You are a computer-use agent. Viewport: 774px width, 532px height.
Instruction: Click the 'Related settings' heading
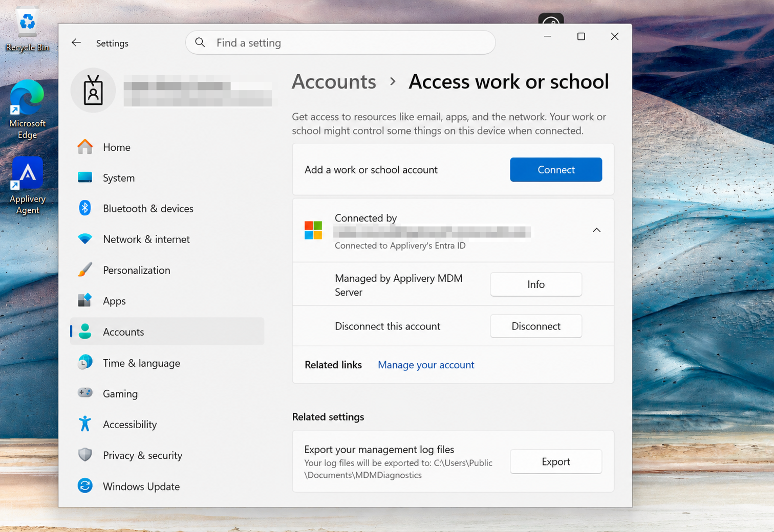click(328, 417)
